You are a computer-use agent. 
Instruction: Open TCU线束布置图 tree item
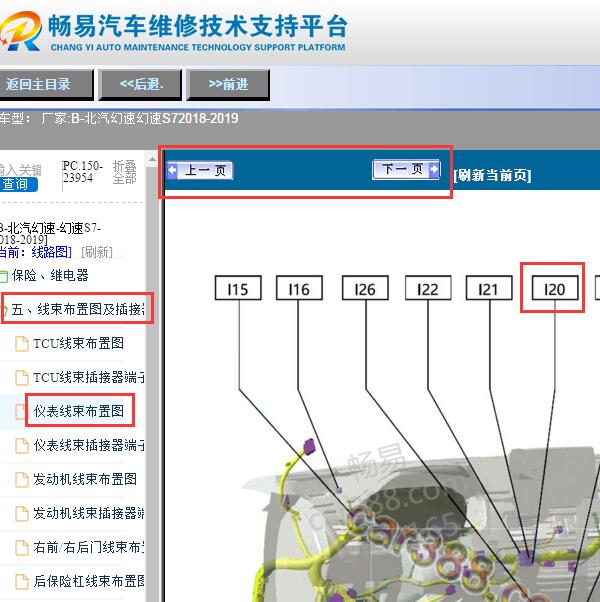[78, 343]
